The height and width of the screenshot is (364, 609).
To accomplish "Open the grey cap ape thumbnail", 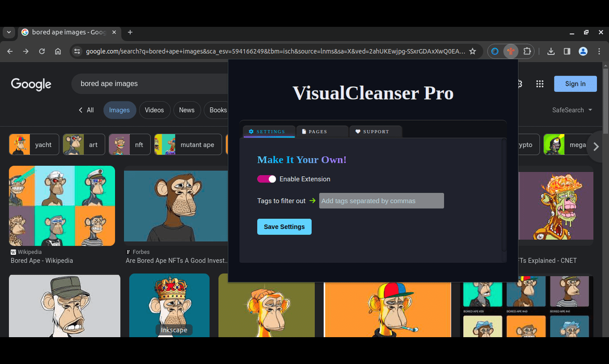I will pyautogui.click(x=65, y=306).
